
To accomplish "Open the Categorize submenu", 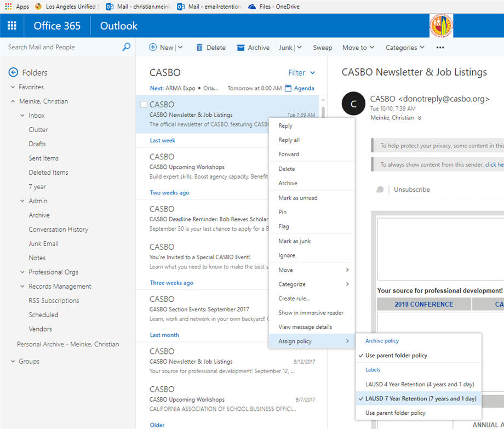I will [x=312, y=284].
